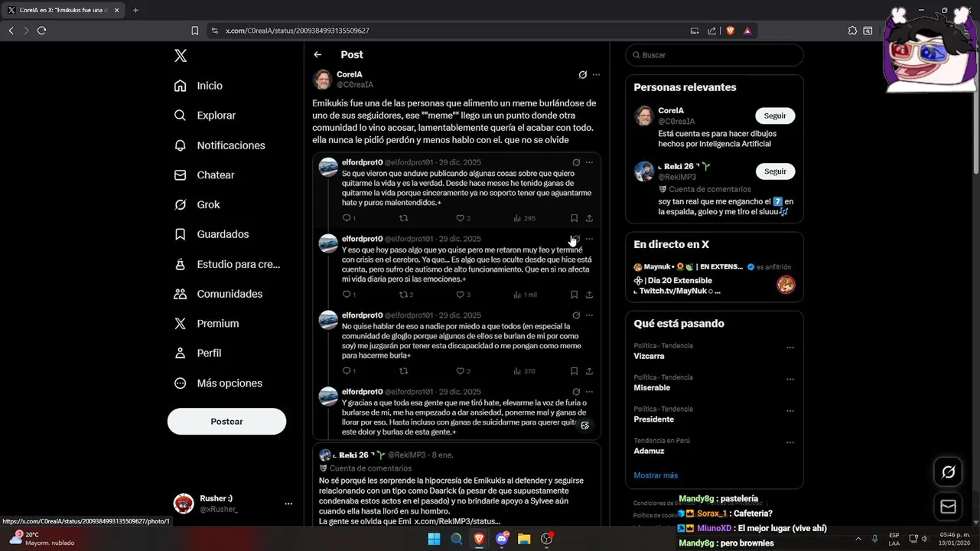
Task: Bookmark the tweet with 1 mil views
Action: click(574, 295)
